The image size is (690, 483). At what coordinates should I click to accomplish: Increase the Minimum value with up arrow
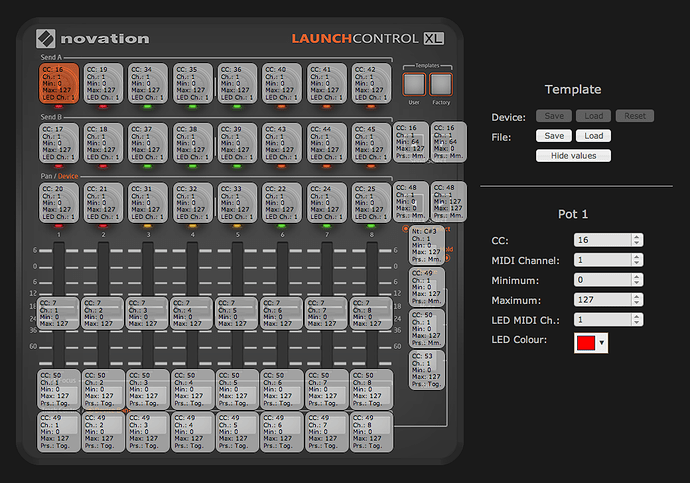(637, 277)
